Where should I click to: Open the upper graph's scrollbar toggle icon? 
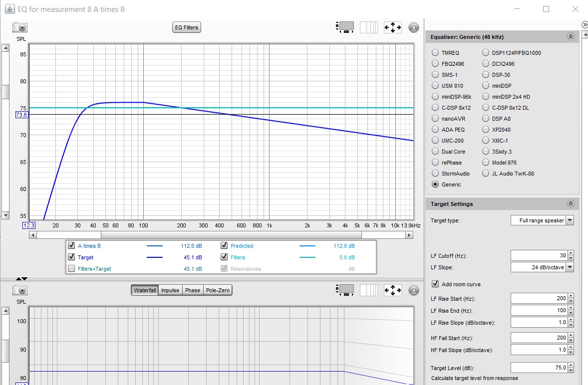344,27
